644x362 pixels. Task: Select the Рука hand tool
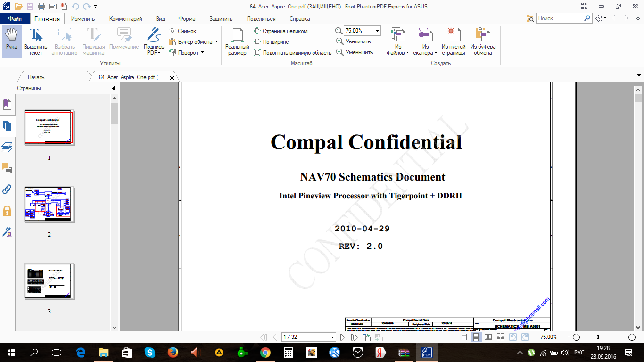pos(12,41)
